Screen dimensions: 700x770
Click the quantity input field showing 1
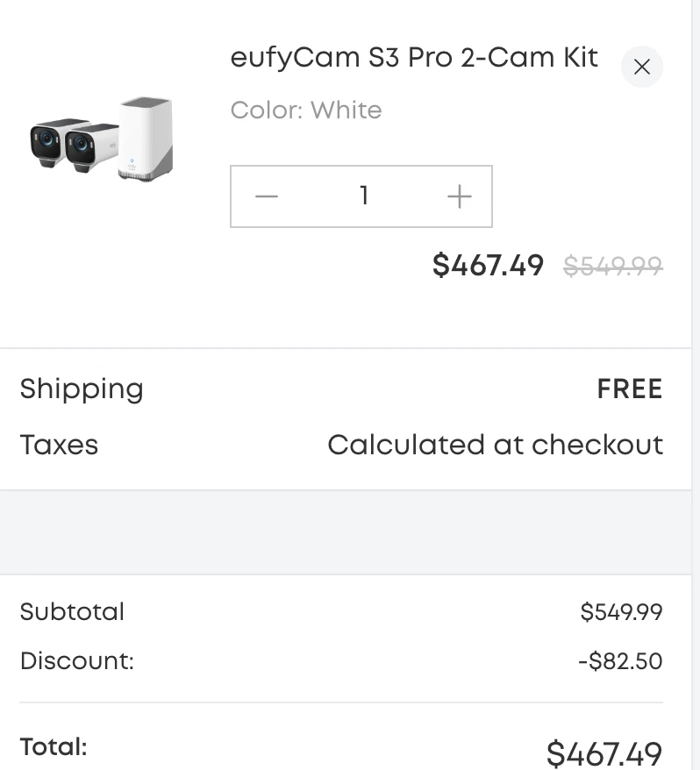point(362,196)
